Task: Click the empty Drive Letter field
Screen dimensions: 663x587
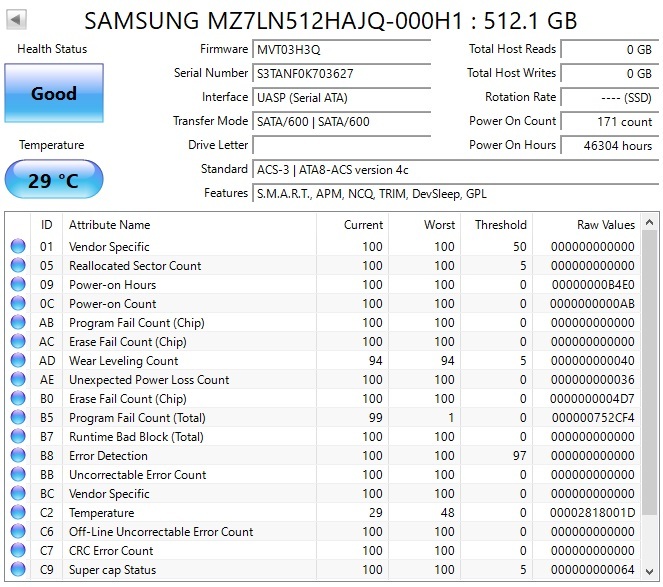Action: coord(341,146)
